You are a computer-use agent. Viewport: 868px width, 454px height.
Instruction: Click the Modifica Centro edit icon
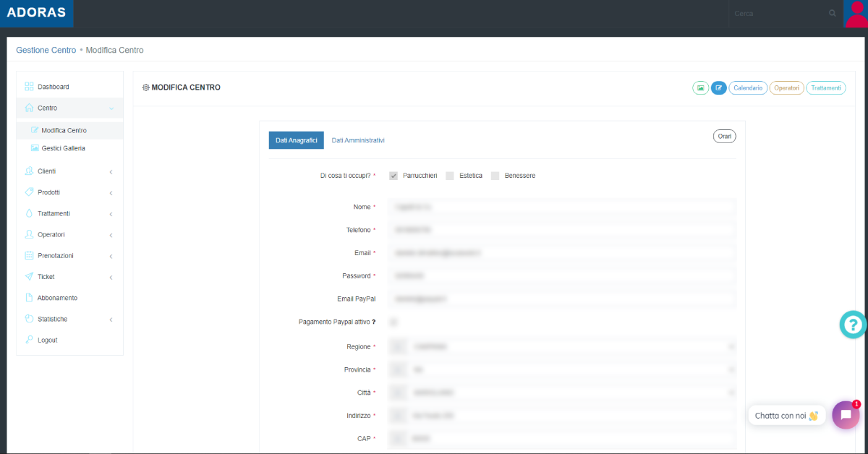tap(35, 130)
